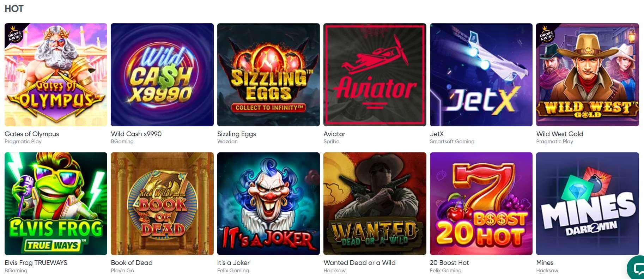This screenshot has height=279, width=644.
Task: Click the Wanted Dead or a Wild thumbnail
Action: (x=375, y=204)
